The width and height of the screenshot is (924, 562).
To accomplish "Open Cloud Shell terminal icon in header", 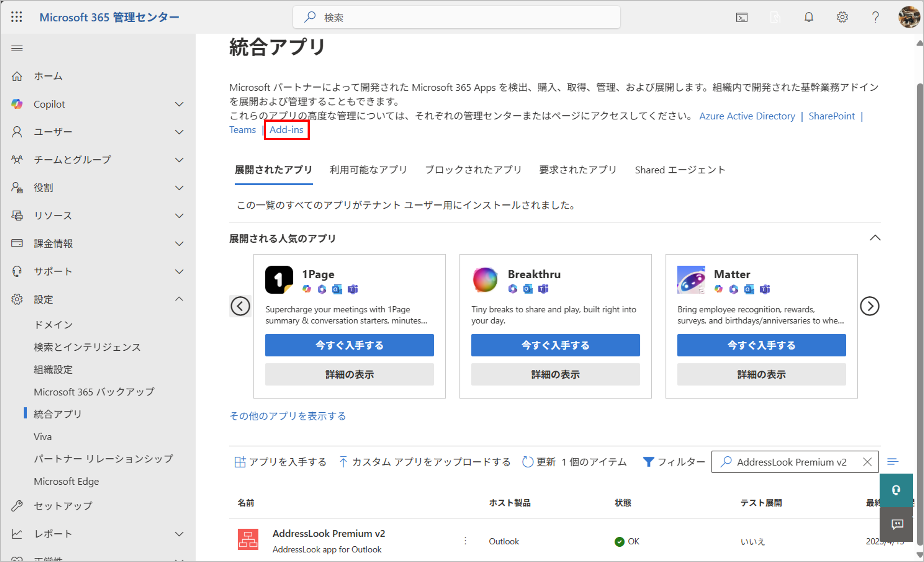I will coord(741,17).
